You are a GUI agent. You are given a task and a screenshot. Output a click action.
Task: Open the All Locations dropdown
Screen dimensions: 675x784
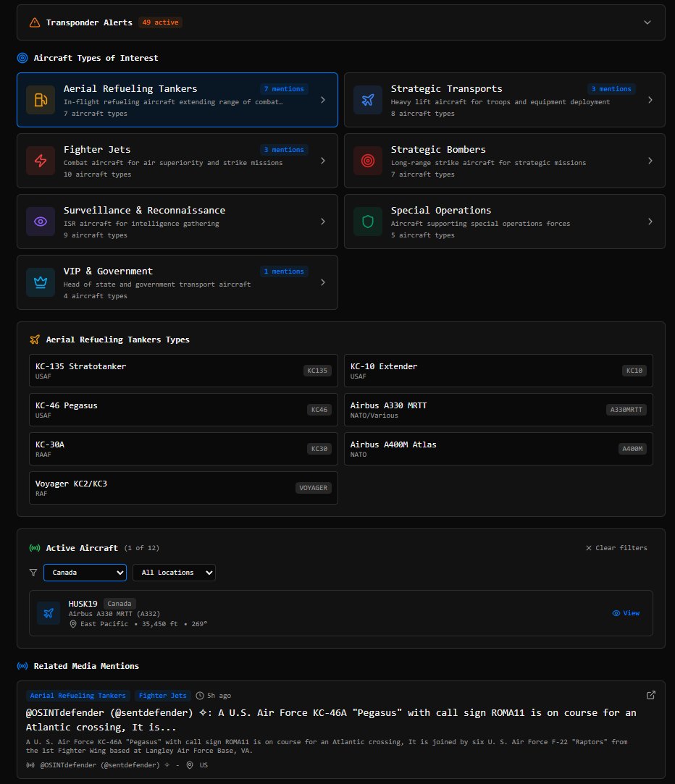coord(174,573)
